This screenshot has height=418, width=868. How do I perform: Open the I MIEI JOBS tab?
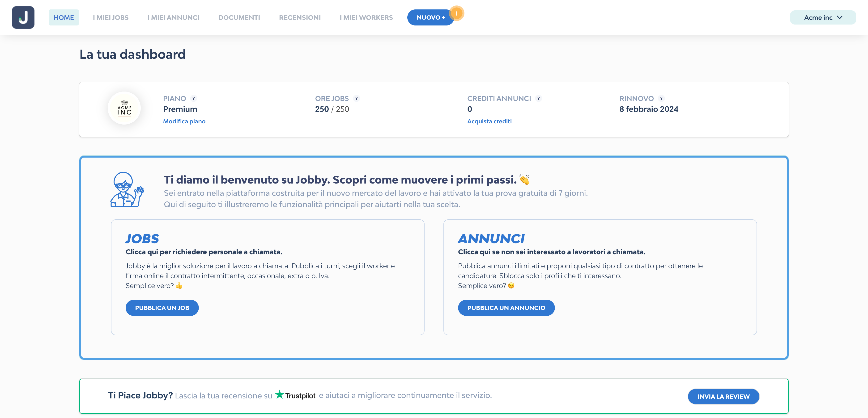coord(111,17)
